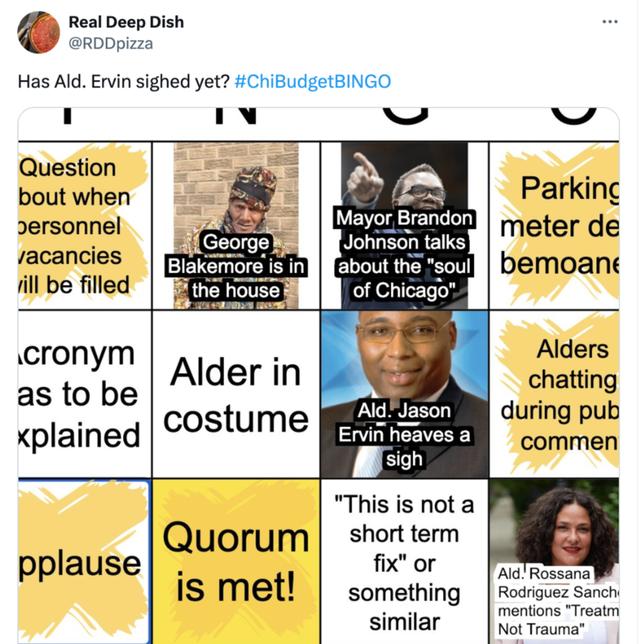Select the Ald. Rossana Rodriguez Sanchez square
Image resolution: width=644 pixels, height=644 pixels.
[554, 562]
